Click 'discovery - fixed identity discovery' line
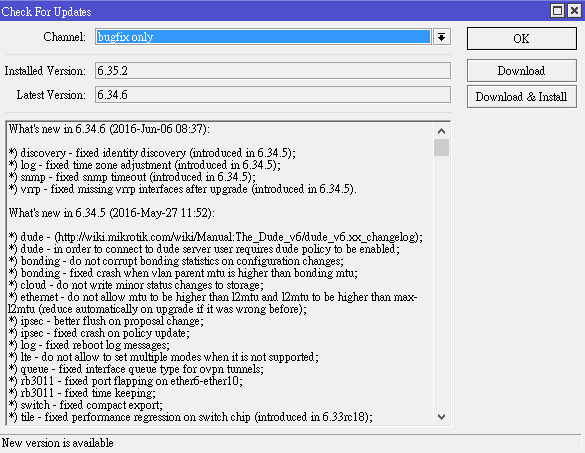The width and height of the screenshot is (585, 453). pos(152,153)
